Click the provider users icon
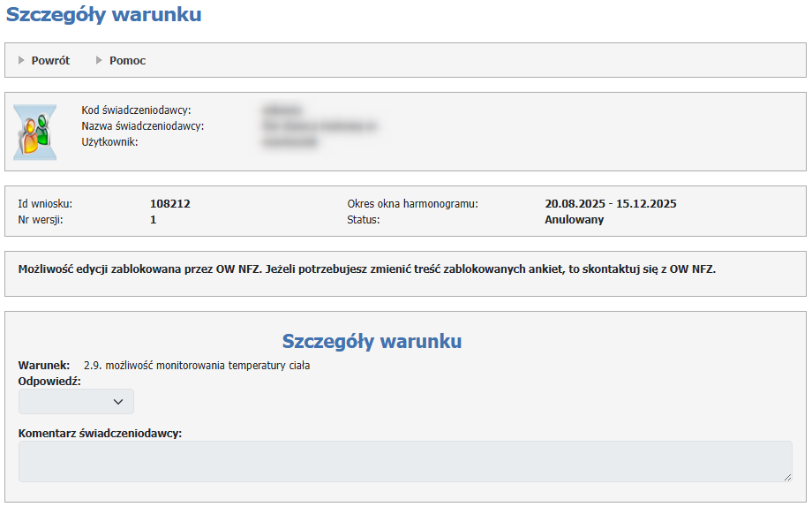The height and width of the screenshot is (507, 812). pos(34,132)
